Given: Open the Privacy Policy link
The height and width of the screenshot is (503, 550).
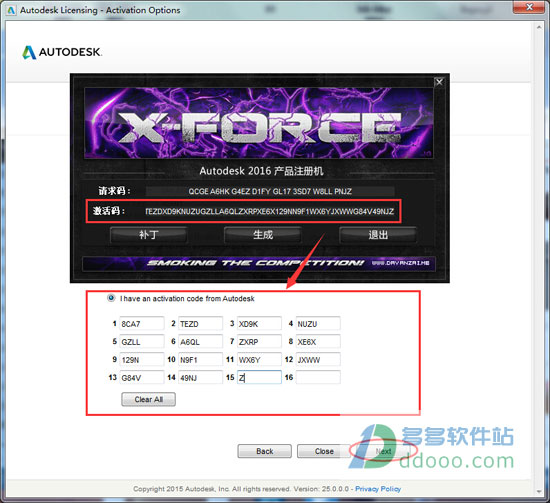Looking at the screenshot, I should click(378, 489).
